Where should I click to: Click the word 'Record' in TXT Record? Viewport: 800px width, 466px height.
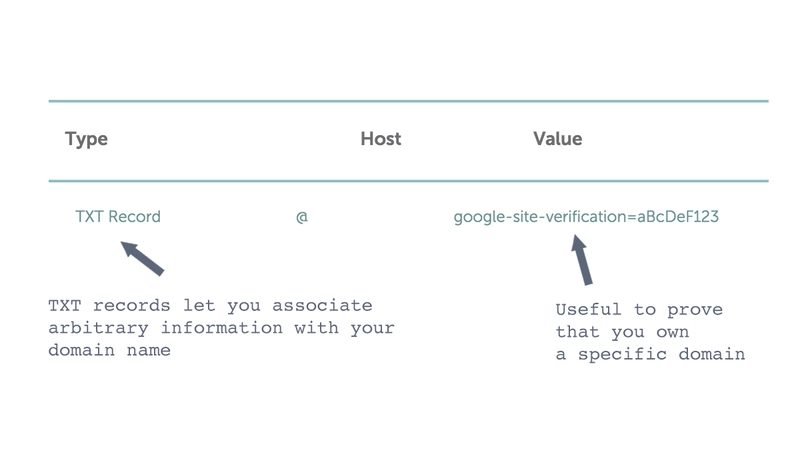click(x=135, y=216)
